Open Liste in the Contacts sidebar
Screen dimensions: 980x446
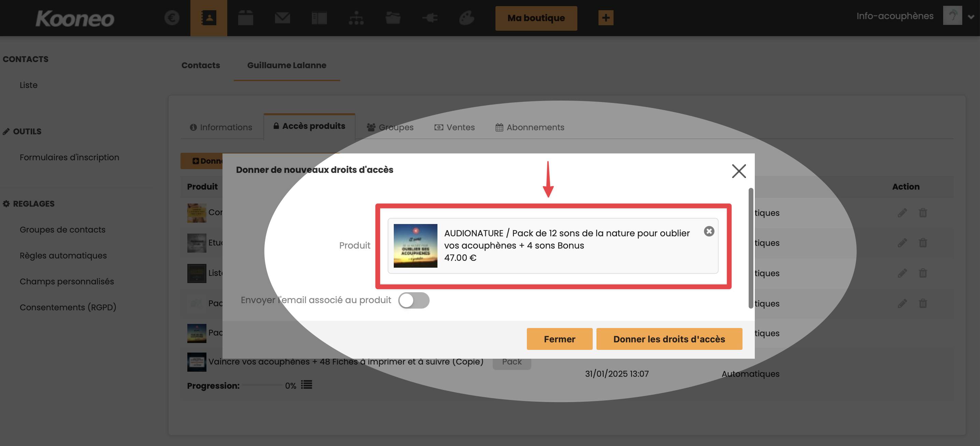29,85
